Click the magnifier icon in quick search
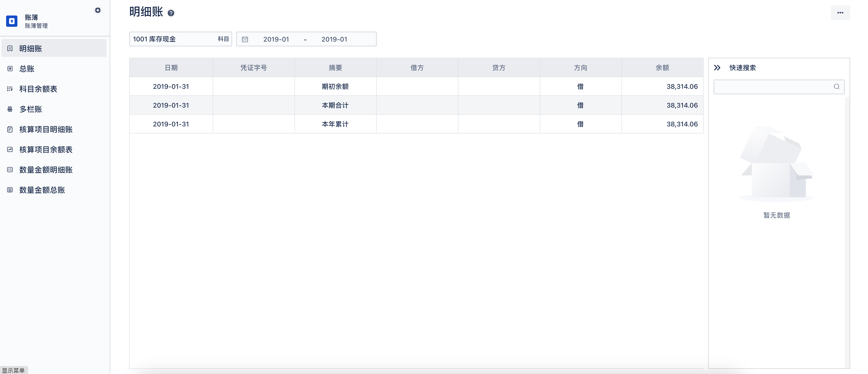Viewport: 868px width, 374px height. point(836,87)
